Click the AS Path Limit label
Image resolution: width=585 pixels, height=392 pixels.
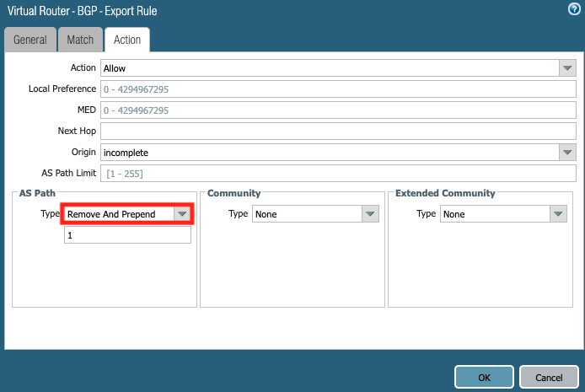click(68, 173)
